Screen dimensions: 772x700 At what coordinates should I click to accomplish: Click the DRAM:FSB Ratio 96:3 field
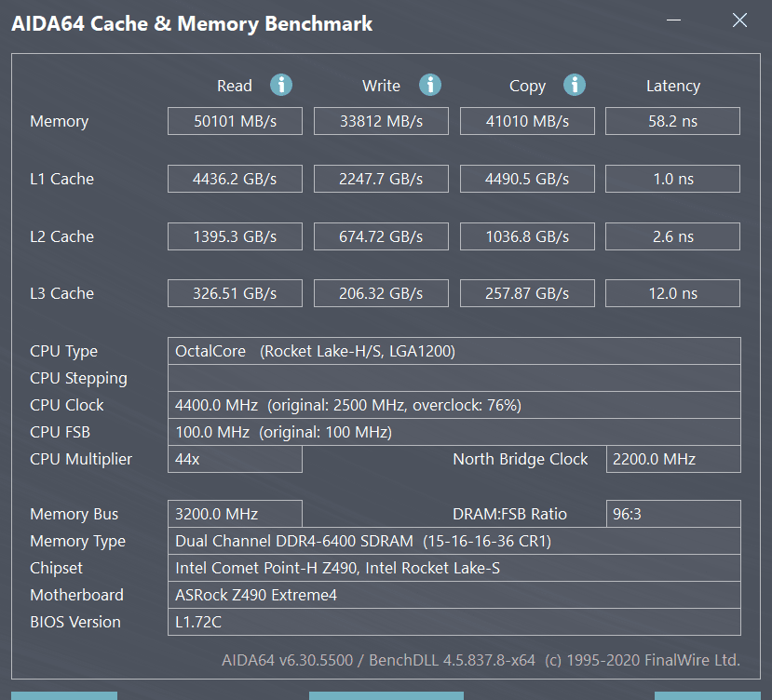[x=673, y=514]
